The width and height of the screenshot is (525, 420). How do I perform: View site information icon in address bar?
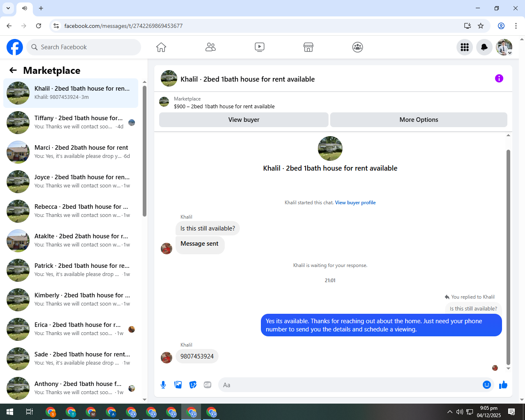click(x=56, y=26)
